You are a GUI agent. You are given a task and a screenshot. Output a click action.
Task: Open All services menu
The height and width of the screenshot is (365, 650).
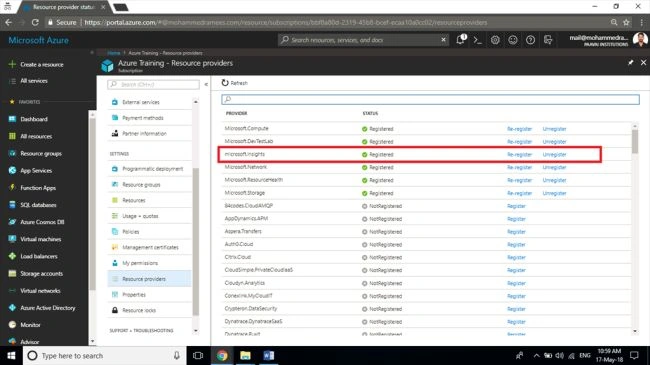34,81
